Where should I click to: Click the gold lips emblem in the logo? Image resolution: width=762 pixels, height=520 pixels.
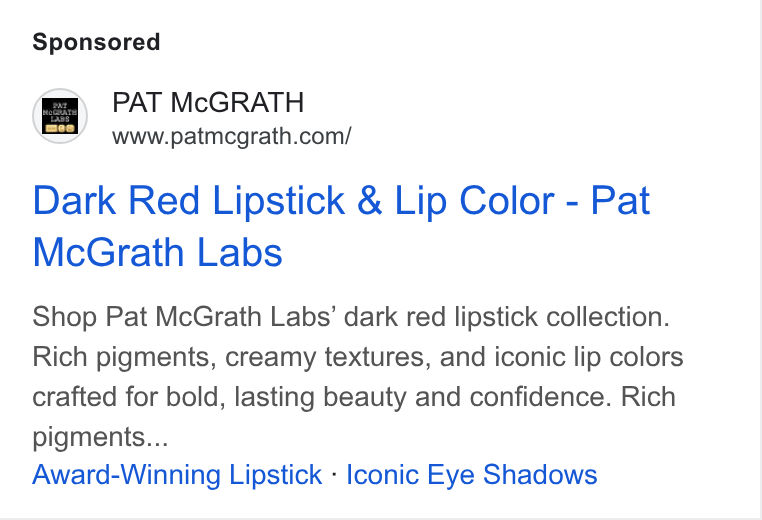pyautogui.click(x=60, y=129)
